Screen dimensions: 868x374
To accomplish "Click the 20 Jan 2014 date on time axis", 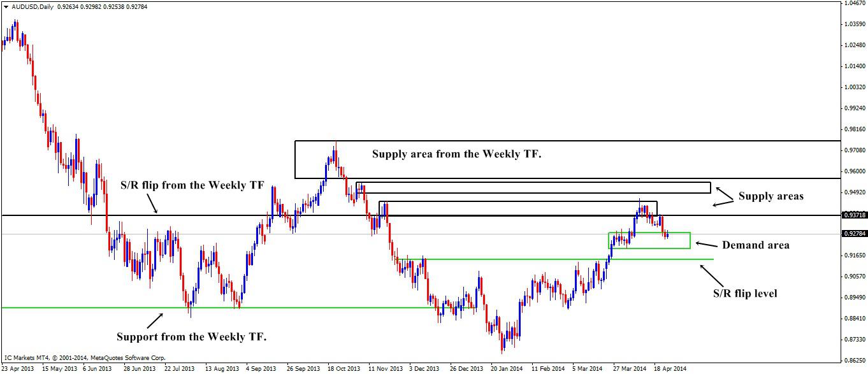I will point(507,369).
